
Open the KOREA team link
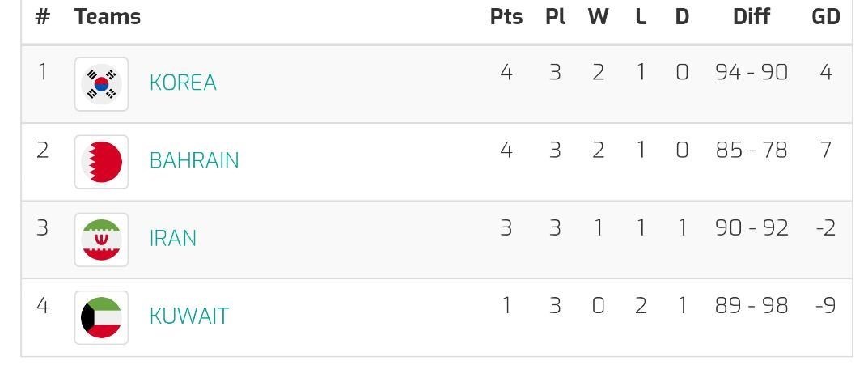point(183,83)
